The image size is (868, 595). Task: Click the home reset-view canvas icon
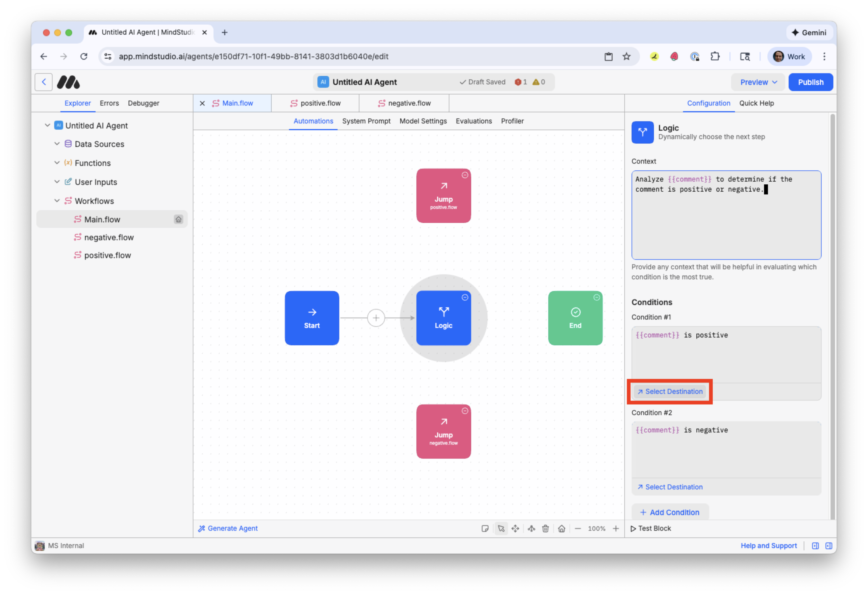click(561, 529)
